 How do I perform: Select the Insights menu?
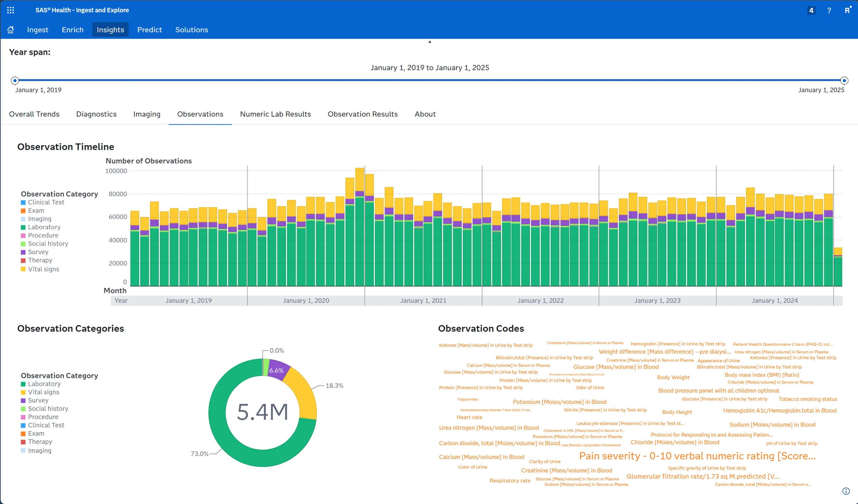click(110, 30)
